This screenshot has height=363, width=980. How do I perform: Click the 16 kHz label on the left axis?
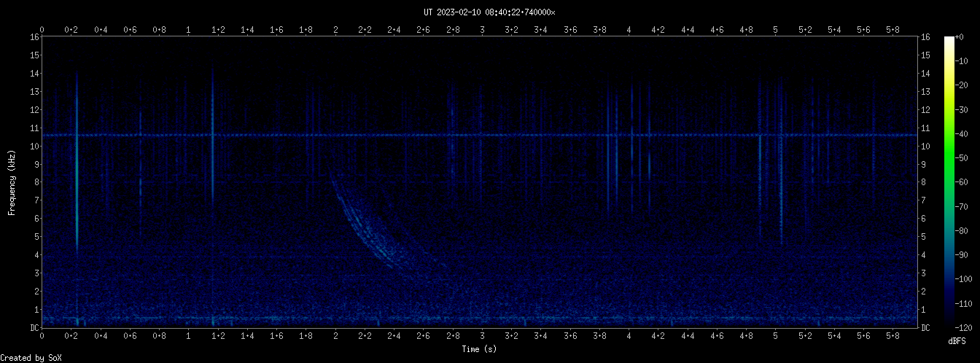[x=34, y=37]
